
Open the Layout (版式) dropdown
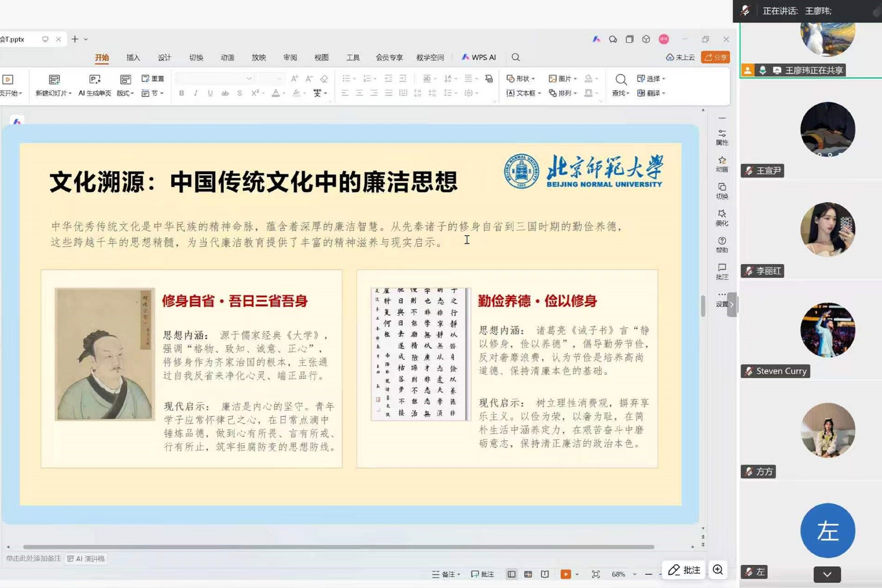(x=125, y=86)
